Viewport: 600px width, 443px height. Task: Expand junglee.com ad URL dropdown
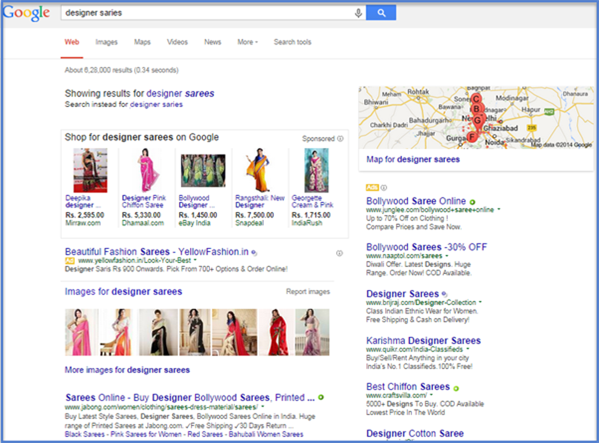tap(499, 210)
